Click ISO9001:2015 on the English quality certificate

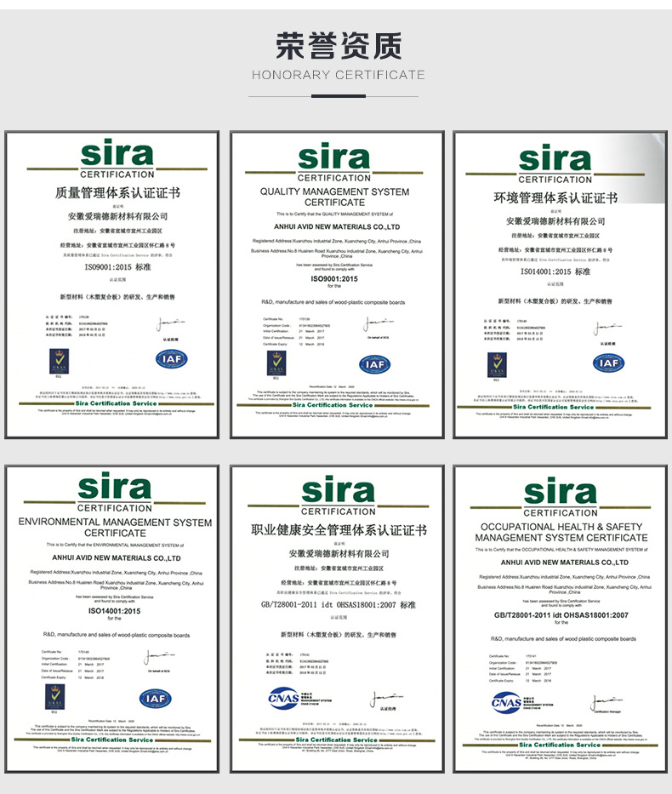(x=334, y=279)
